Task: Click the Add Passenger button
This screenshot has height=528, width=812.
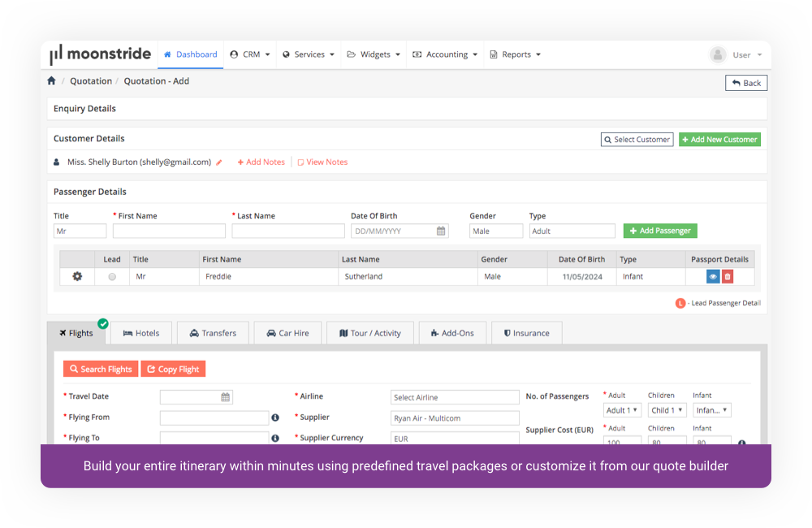Action: click(660, 232)
